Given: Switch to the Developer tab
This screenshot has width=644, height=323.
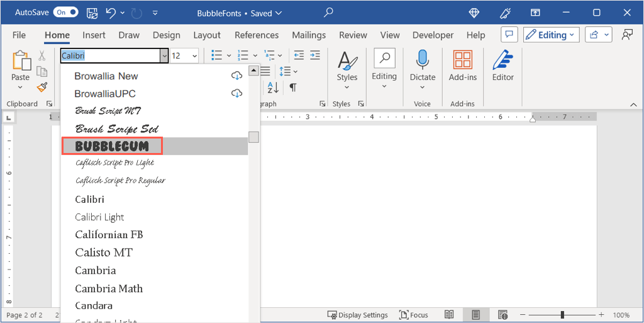Looking at the screenshot, I should coord(433,35).
